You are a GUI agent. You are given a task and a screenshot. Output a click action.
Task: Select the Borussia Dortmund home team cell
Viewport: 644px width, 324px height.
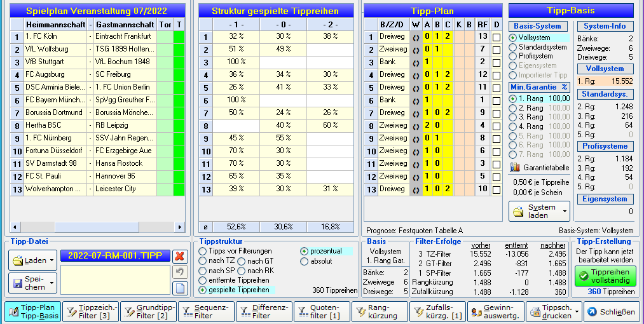click(55, 113)
